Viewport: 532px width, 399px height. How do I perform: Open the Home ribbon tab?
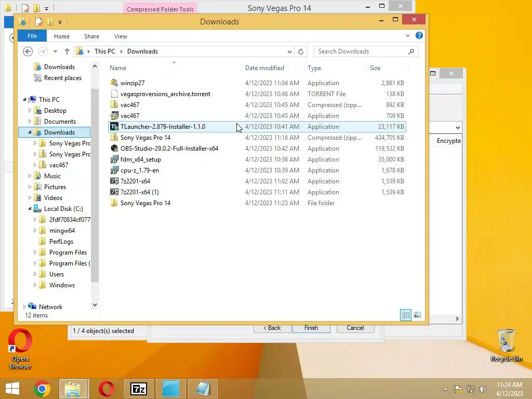pyautogui.click(x=62, y=36)
